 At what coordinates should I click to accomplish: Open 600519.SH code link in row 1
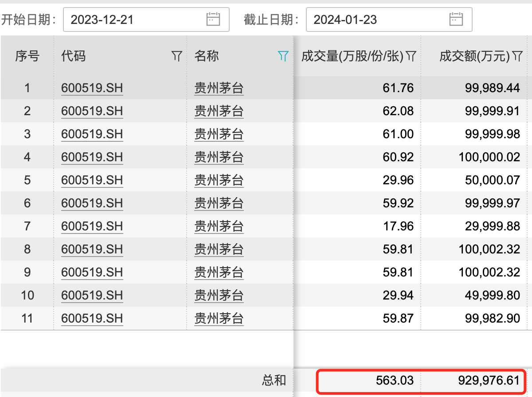pos(92,88)
